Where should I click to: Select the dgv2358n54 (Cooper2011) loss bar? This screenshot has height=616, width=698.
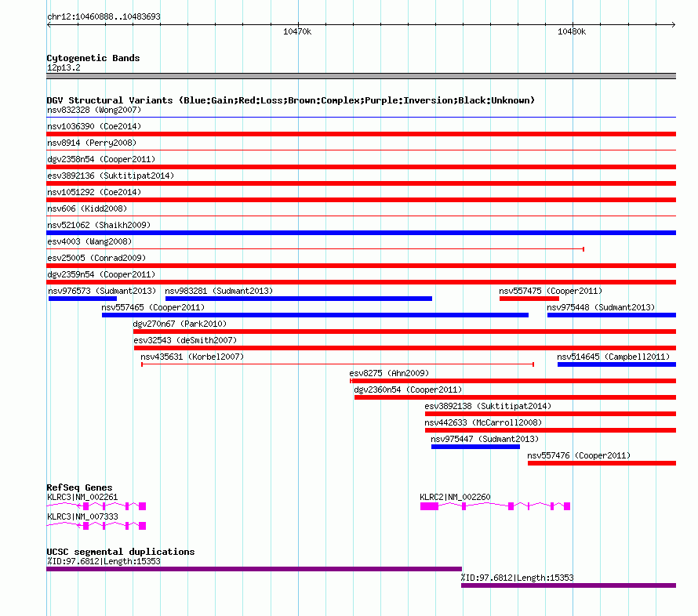pyautogui.click(x=361, y=167)
